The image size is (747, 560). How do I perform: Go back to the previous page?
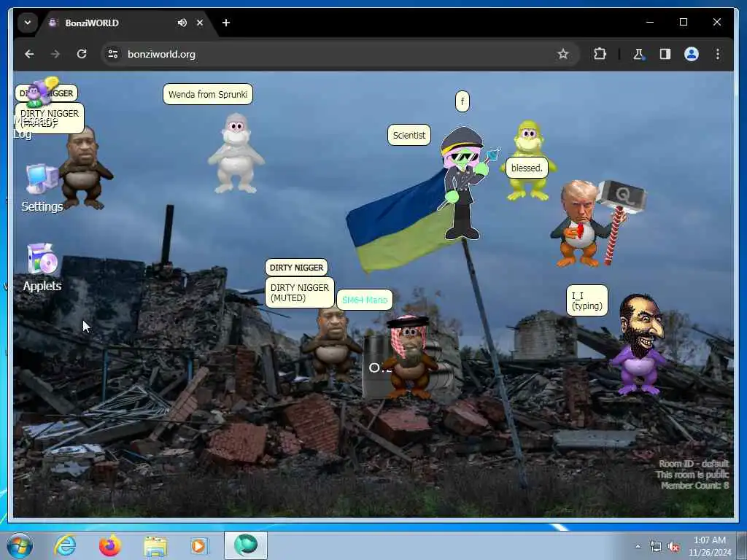29,54
